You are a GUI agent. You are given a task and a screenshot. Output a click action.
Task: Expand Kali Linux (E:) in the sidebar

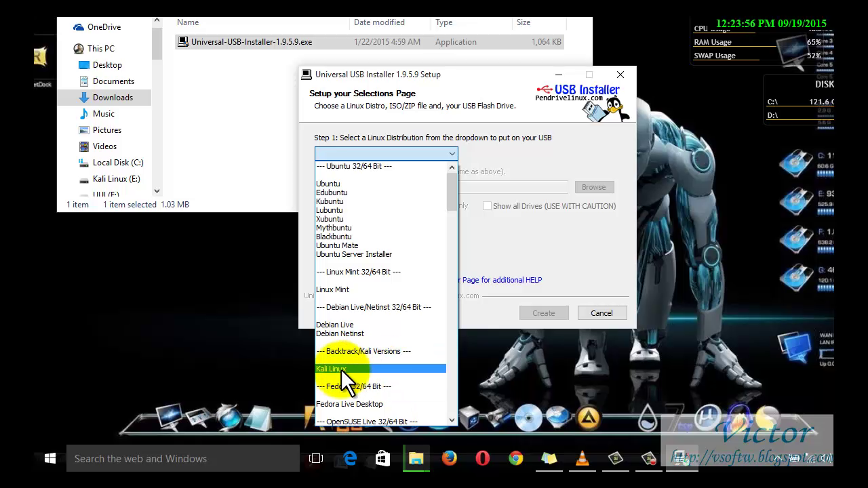coord(79,178)
